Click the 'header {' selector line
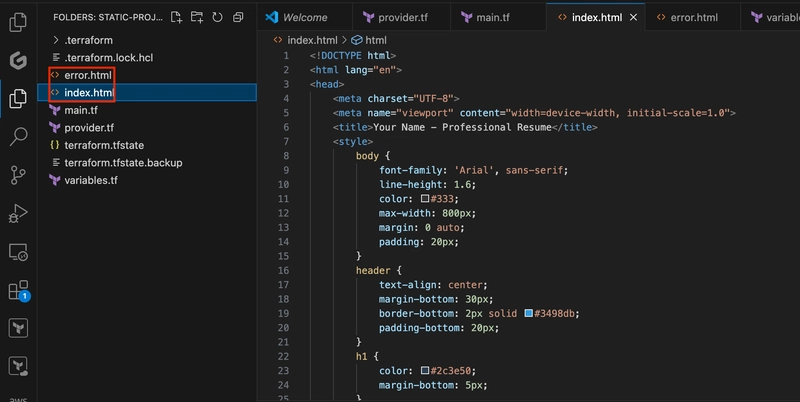The image size is (800, 402). point(379,270)
